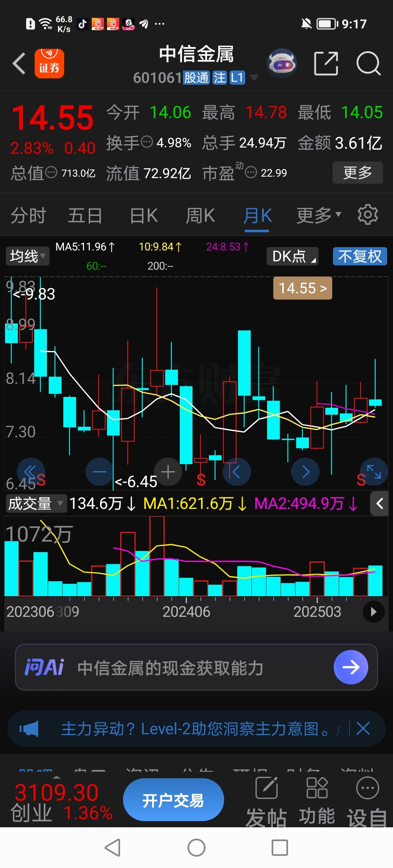Tap the 202503 date marker
Viewport: 393px width, 868px height.
(x=317, y=612)
